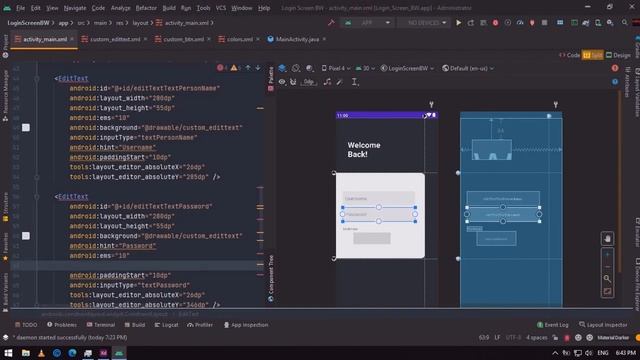The width and height of the screenshot is (640, 360).
Task: Collapse the first EditText tag fold marker
Action: [x=37, y=78]
